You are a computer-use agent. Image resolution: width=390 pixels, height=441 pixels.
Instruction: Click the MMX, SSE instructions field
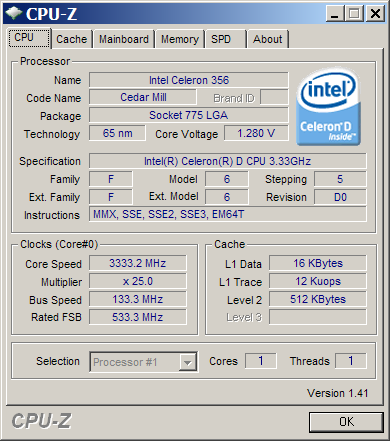[x=228, y=214]
